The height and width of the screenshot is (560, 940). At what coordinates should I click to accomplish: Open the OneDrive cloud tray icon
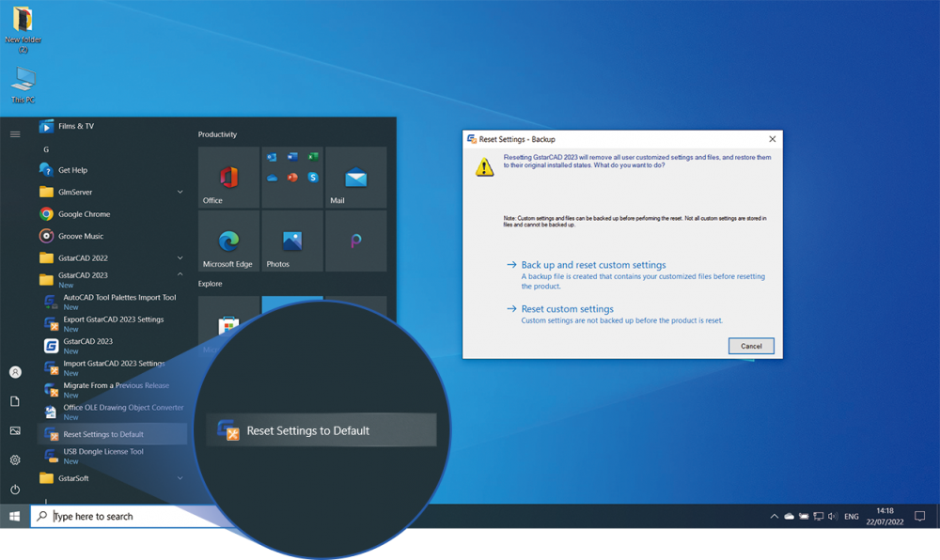[789, 516]
